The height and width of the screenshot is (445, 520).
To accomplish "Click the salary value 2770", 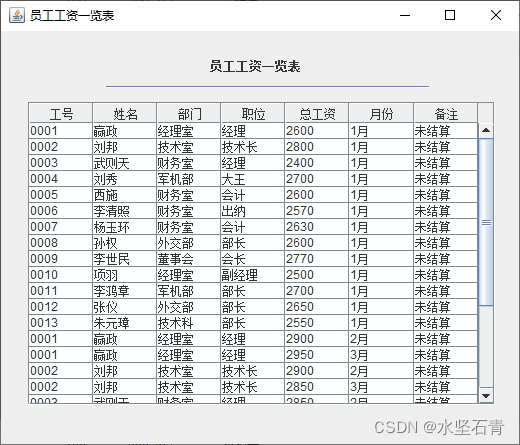I will point(317,259).
